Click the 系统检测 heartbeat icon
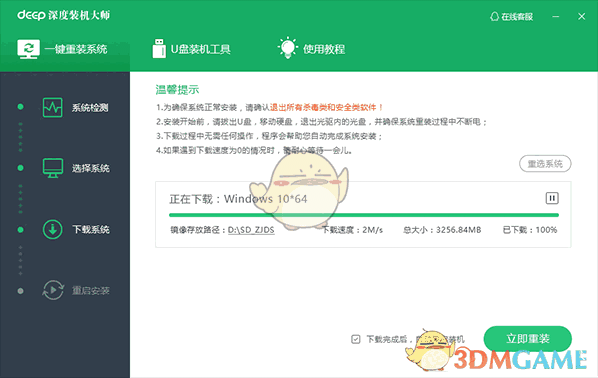Viewport: 598px width, 378px height. [x=53, y=108]
